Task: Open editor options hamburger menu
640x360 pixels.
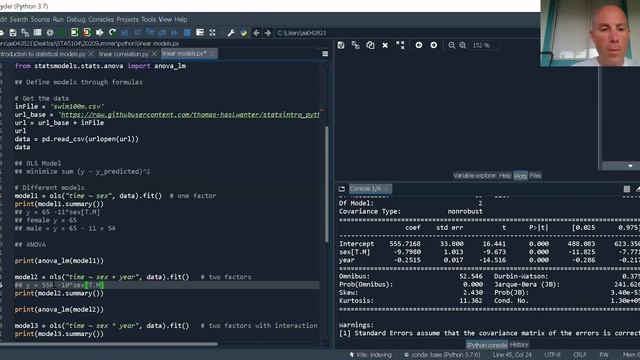Action: tap(325, 54)
